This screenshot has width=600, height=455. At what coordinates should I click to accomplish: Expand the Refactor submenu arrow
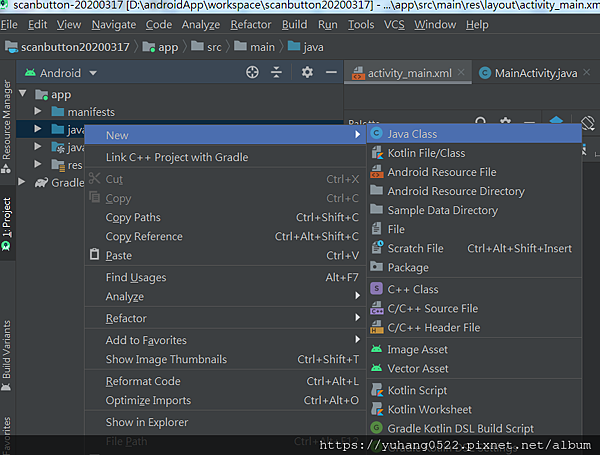tap(357, 317)
